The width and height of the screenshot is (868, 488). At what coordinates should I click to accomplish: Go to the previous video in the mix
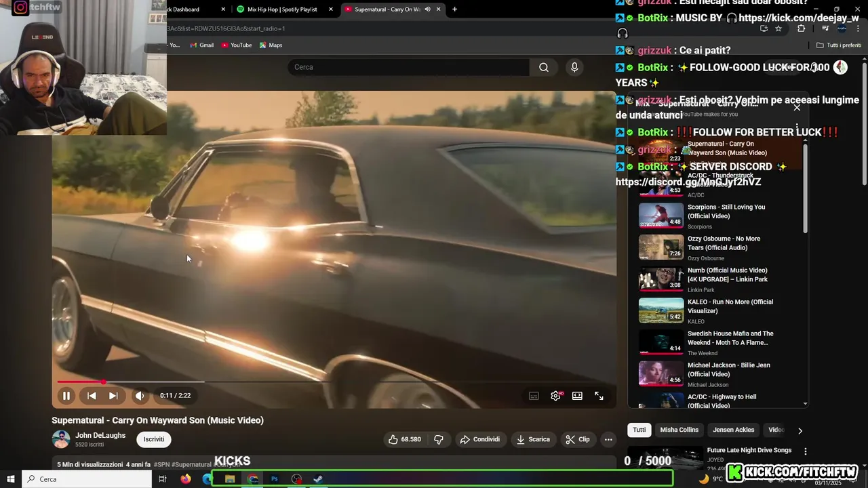pos(92,396)
